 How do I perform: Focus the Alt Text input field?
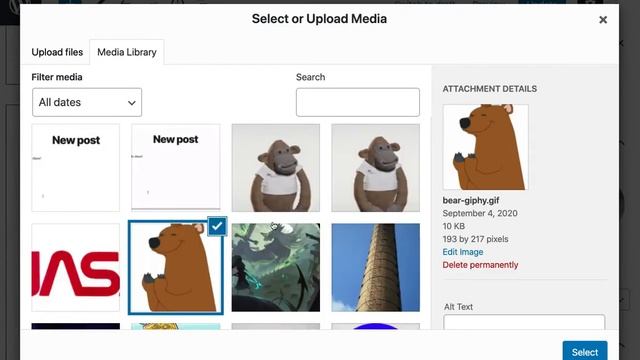tap(524, 322)
